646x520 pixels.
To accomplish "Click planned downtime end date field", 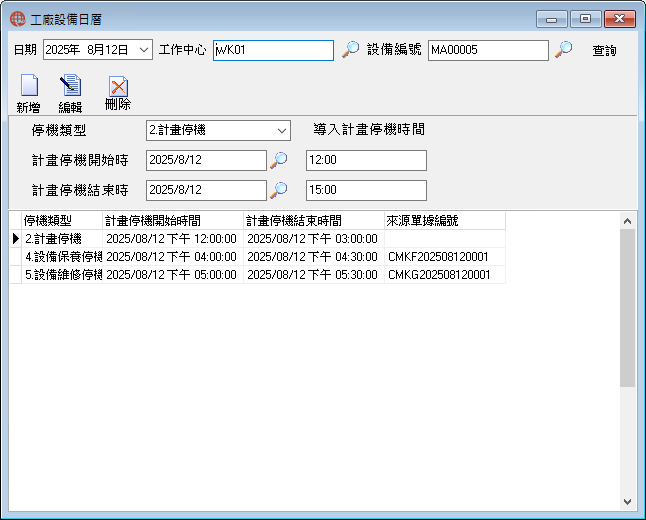I will click(206, 190).
